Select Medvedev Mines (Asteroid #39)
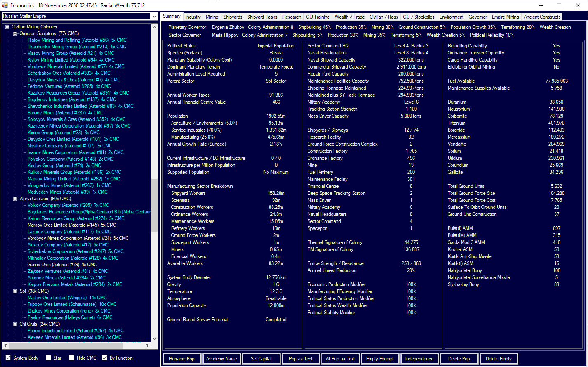Image resolution: width=588 pixels, height=367 pixels. (68, 192)
